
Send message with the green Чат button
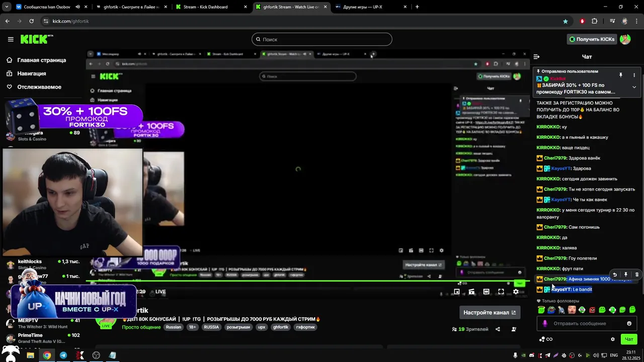(629, 339)
